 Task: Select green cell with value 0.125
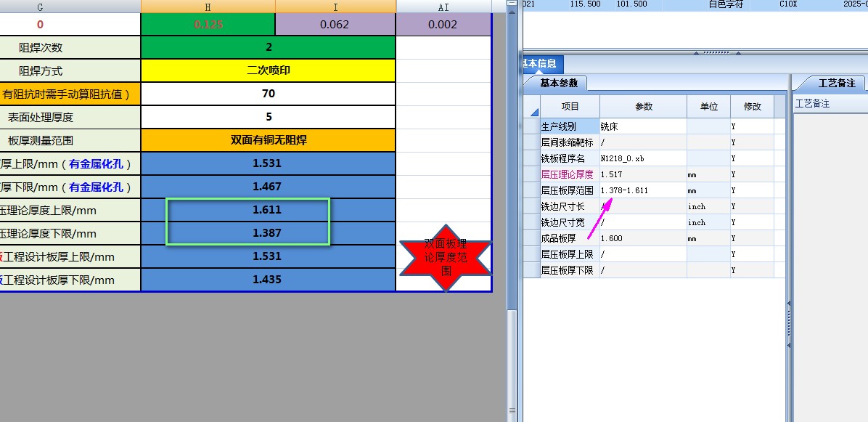[208, 25]
